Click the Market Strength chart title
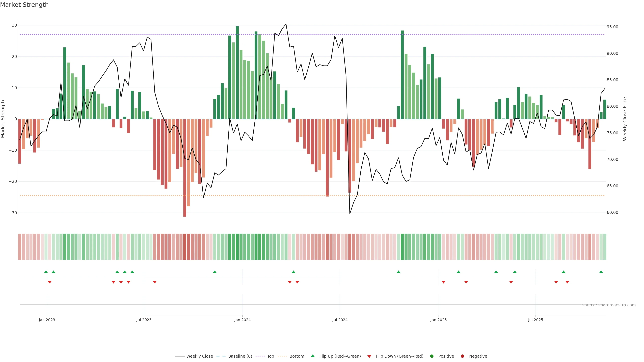The width and height of the screenshot is (644, 362). [24, 5]
